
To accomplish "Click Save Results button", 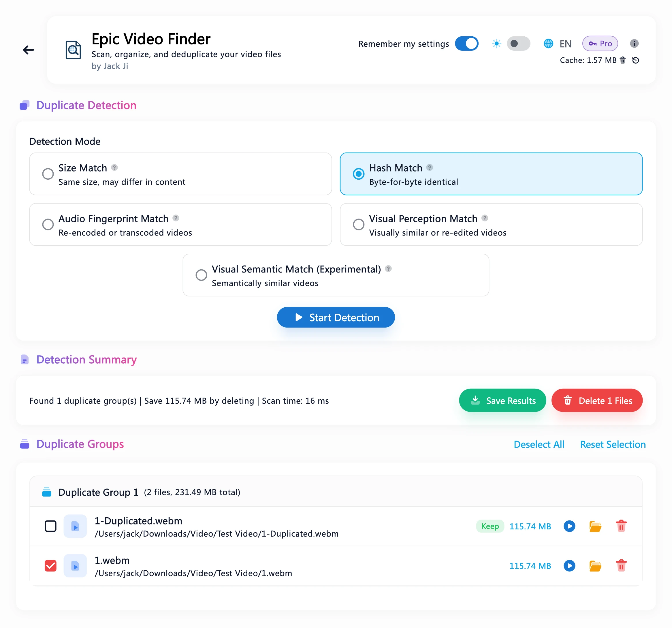I will tap(502, 400).
